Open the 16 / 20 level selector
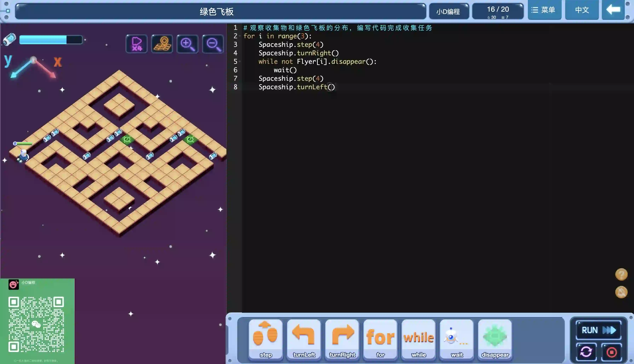The width and height of the screenshot is (634, 364). pos(498,11)
